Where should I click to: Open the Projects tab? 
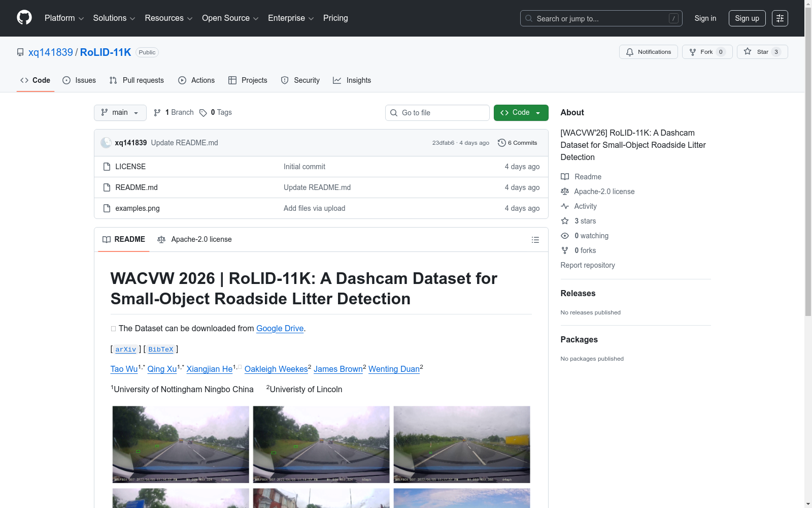tap(248, 80)
